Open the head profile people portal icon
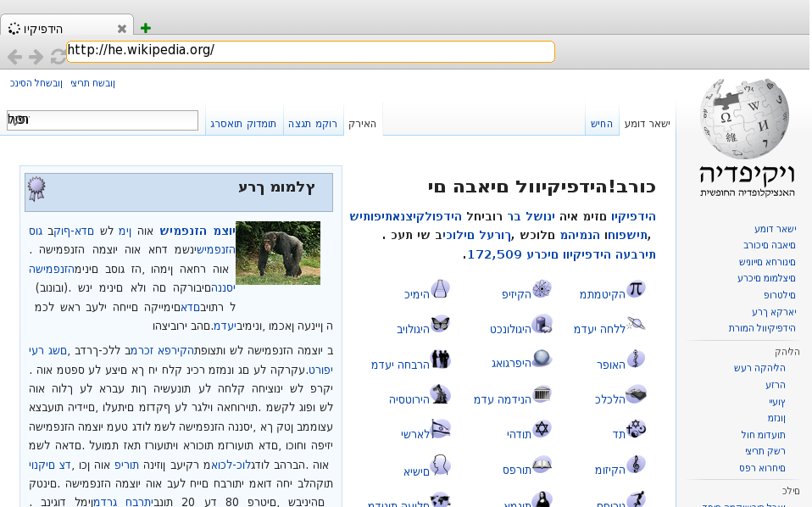The width and height of the screenshot is (812, 507). [x=440, y=465]
